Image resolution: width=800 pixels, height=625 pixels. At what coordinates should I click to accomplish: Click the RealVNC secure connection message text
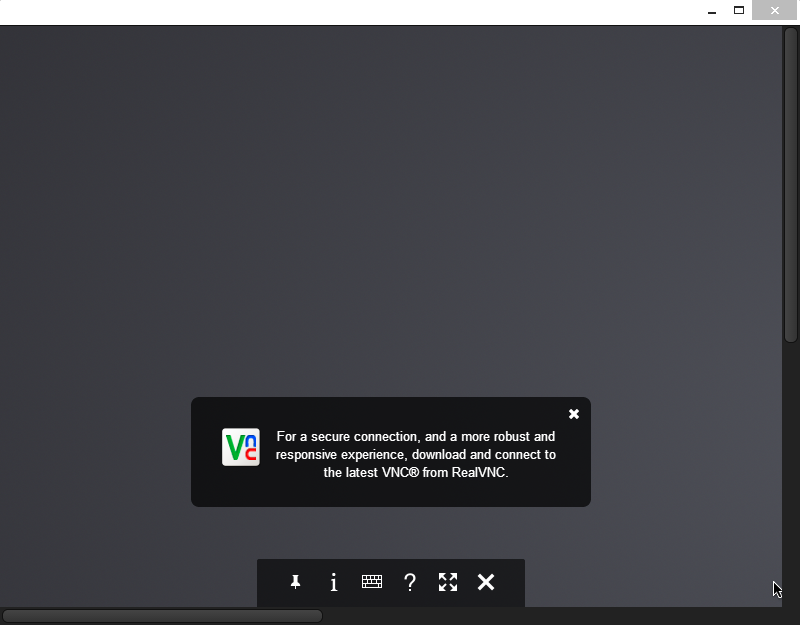point(416,454)
